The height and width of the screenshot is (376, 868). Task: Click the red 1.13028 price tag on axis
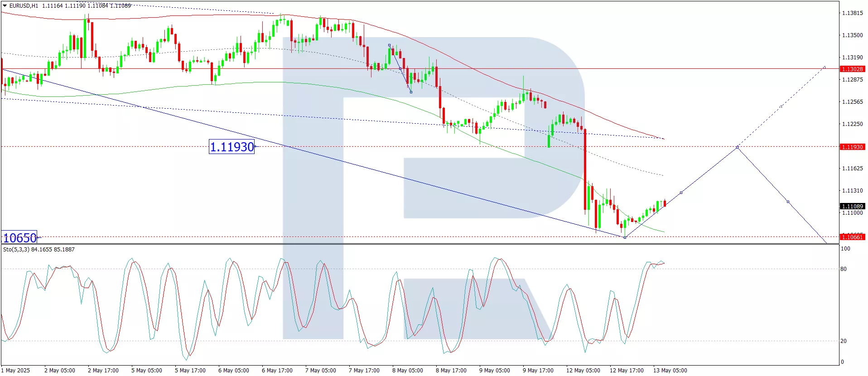click(852, 69)
